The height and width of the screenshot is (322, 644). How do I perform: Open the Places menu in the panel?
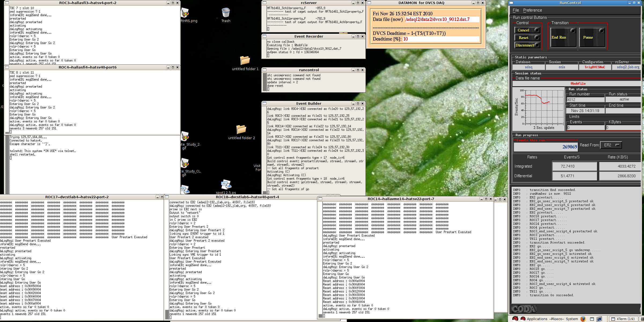[x=556, y=319]
